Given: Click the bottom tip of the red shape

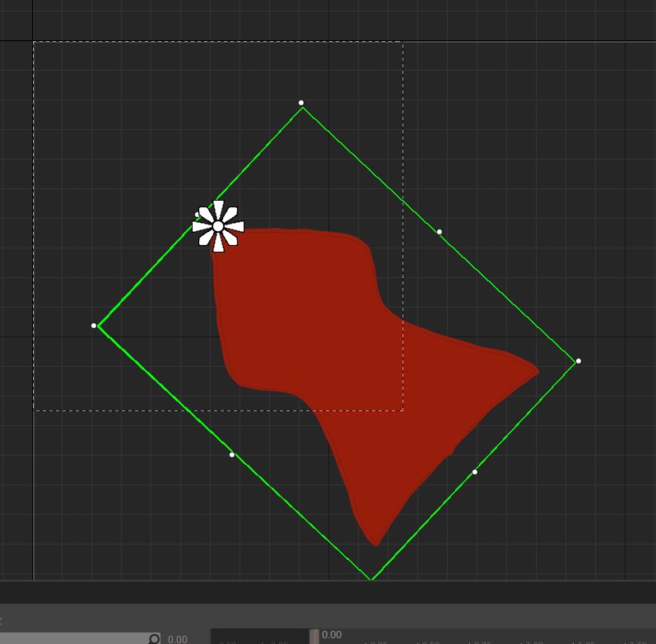Looking at the screenshot, I should click(375, 542).
